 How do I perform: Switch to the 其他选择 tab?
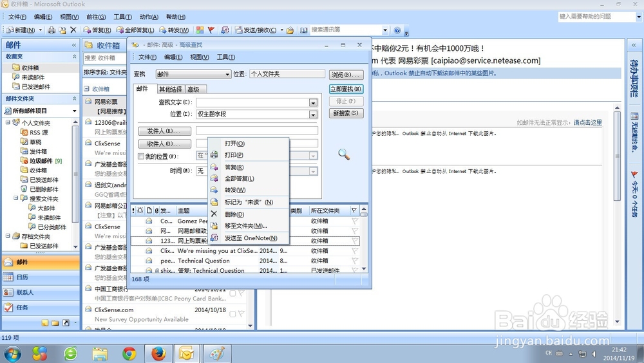pyautogui.click(x=171, y=89)
